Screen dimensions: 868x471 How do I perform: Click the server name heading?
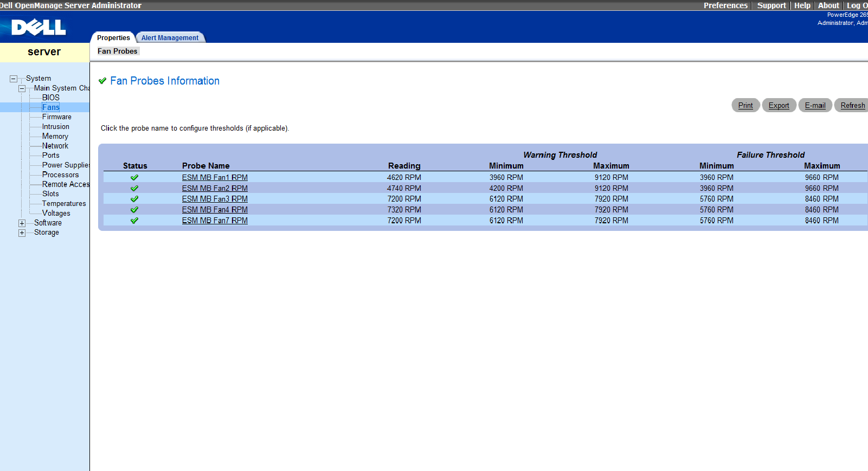click(x=44, y=52)
